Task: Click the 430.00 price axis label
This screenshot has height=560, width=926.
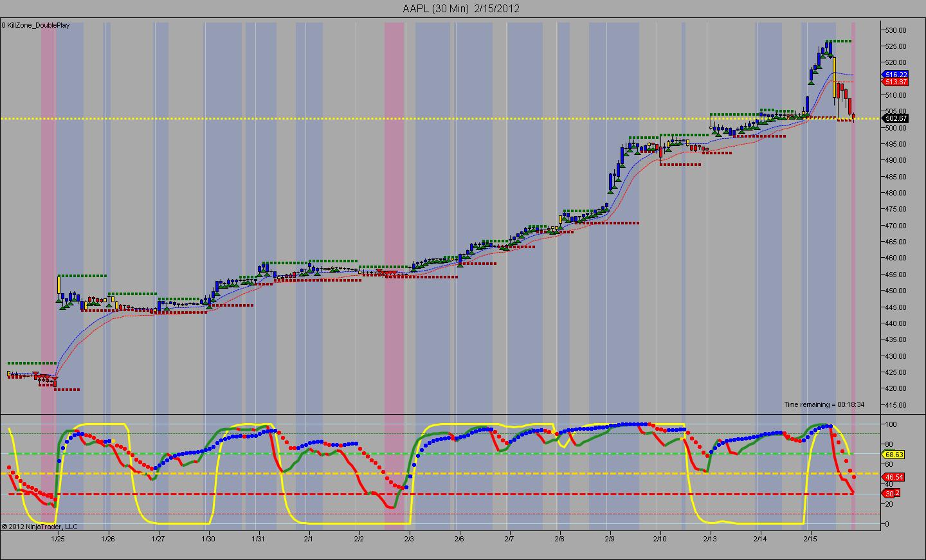Action: 896,356
